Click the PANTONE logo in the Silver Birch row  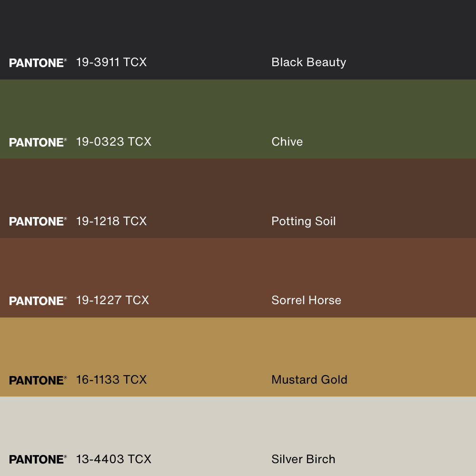[38, 460]
